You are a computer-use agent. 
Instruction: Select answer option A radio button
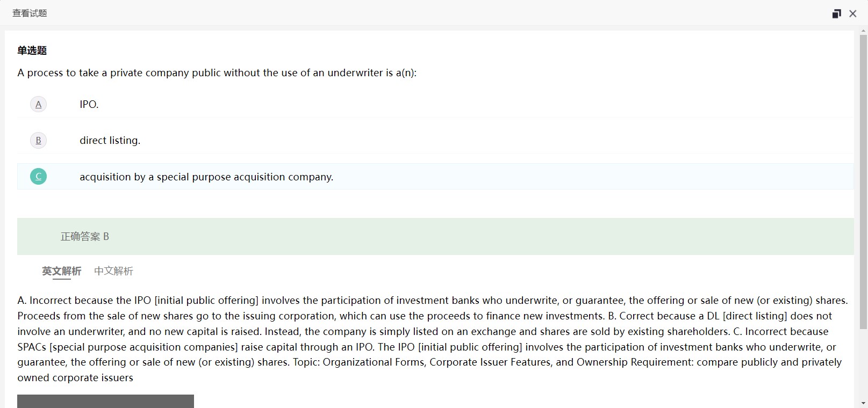tap(38, 104)
